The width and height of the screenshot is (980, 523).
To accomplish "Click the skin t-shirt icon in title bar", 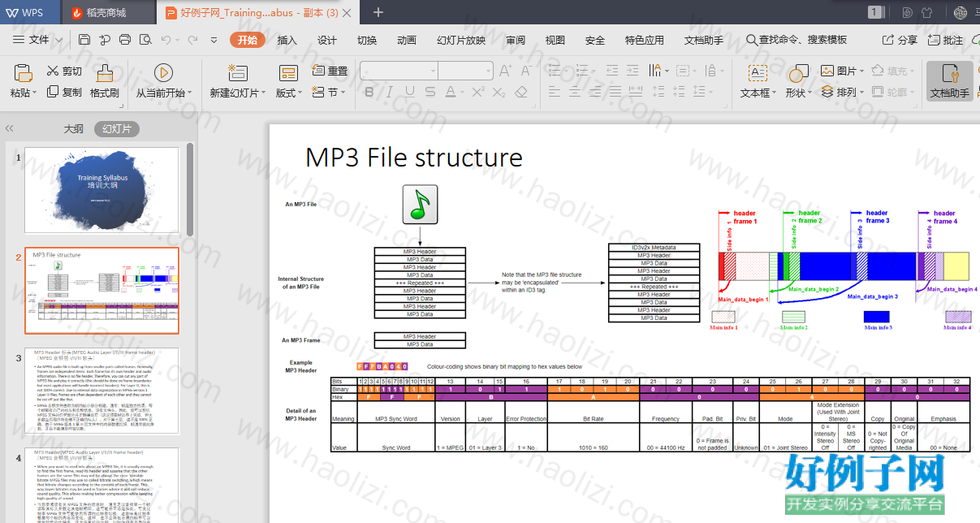I will tap(927, 12).
